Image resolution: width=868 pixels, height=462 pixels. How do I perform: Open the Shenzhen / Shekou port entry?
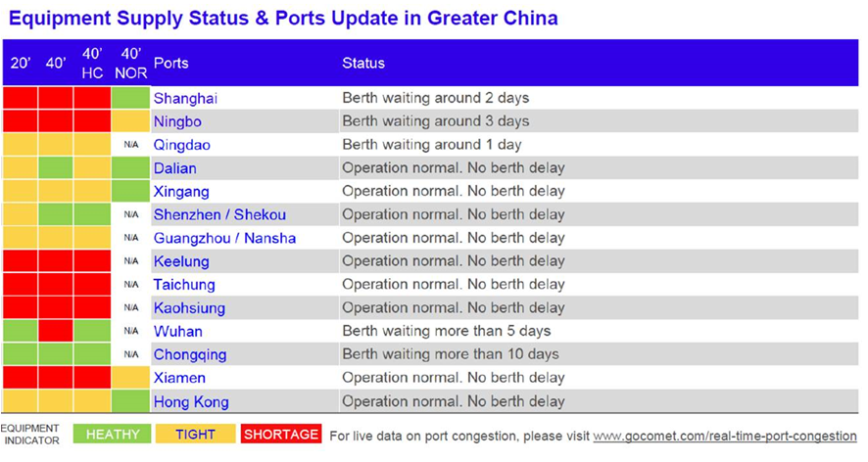pyautogui.click(x=219, y=214)
